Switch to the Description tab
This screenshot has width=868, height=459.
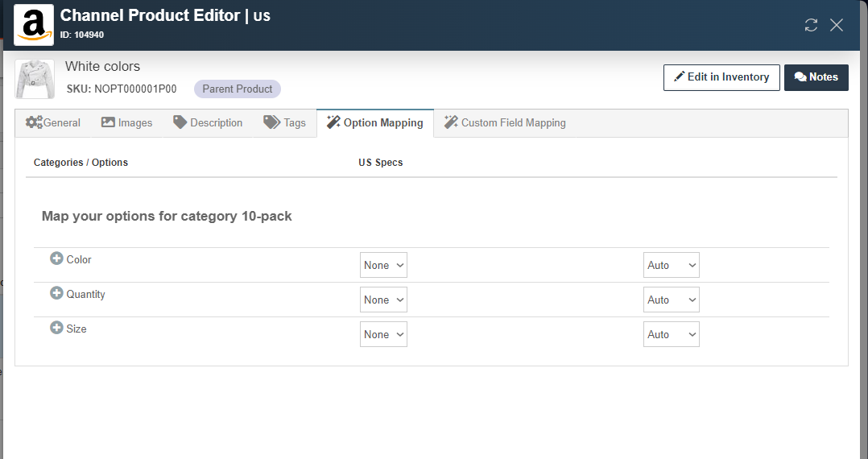(x=208, y=123)
